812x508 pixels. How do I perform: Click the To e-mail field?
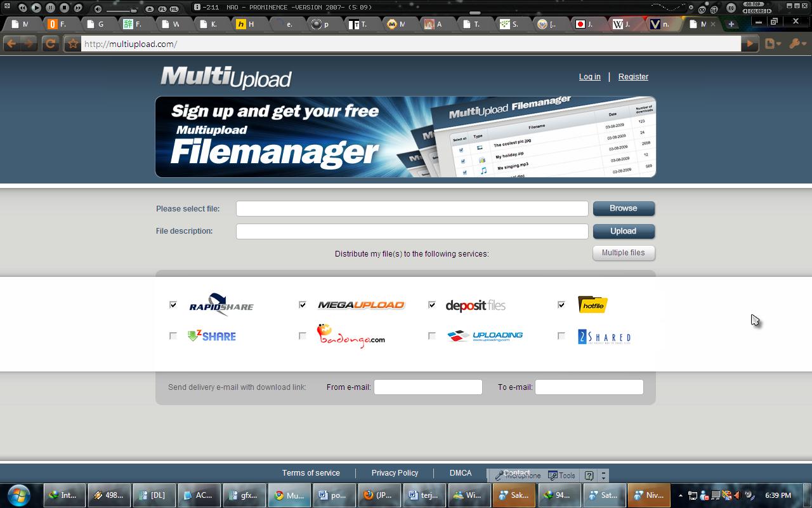point(589,387)
